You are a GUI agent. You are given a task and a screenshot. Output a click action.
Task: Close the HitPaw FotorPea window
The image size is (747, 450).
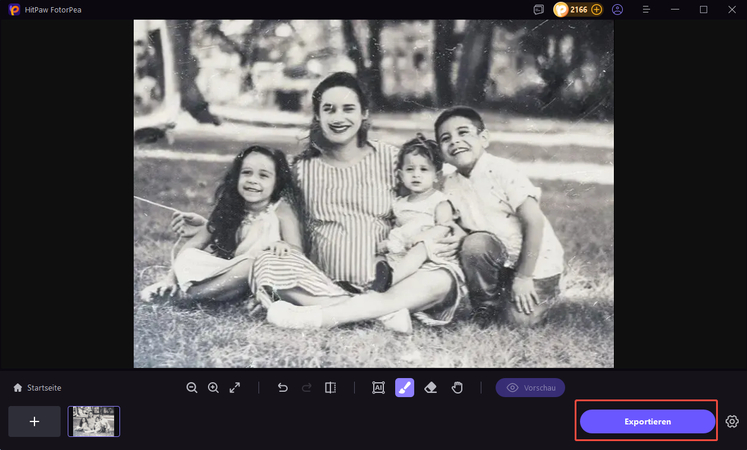pyautogui.click(x=732, y=10)
